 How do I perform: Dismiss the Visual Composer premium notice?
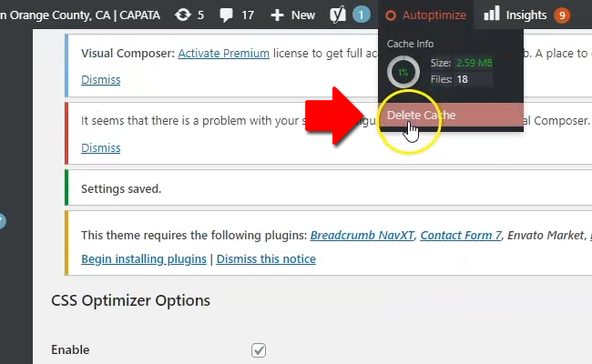101,79
